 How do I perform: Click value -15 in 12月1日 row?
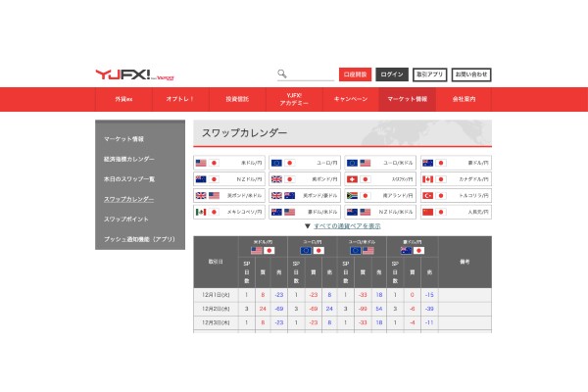point(429,295)
